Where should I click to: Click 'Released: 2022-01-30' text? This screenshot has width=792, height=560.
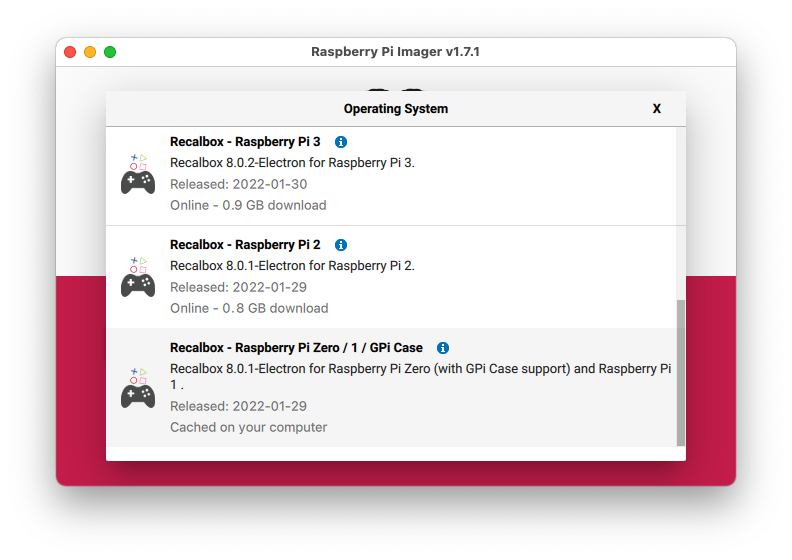[238, 184]
